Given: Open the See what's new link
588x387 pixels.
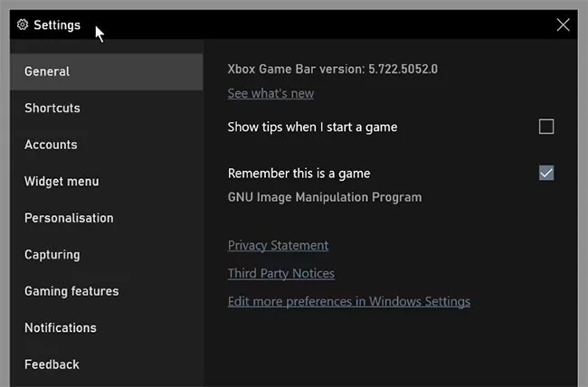Looking at the screenshot, I should click(270, 94).
